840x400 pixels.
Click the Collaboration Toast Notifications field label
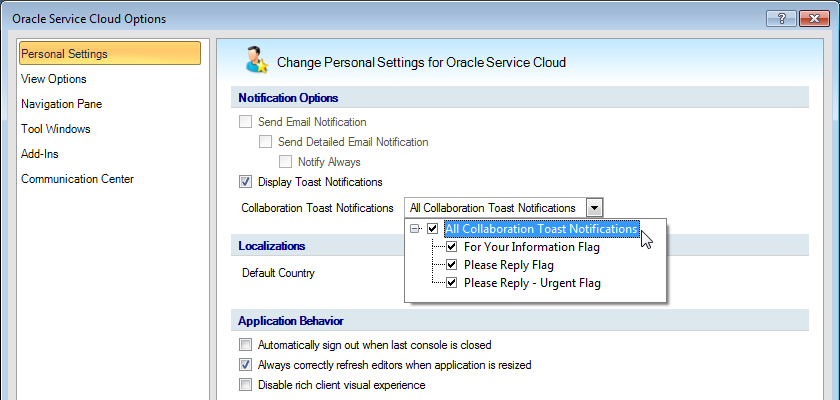(318, 208)
